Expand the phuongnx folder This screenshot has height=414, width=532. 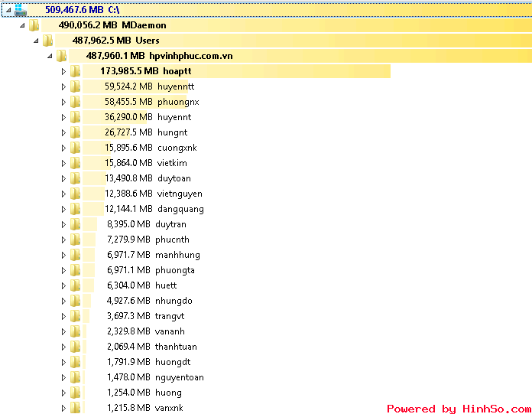tap(63, 102)
